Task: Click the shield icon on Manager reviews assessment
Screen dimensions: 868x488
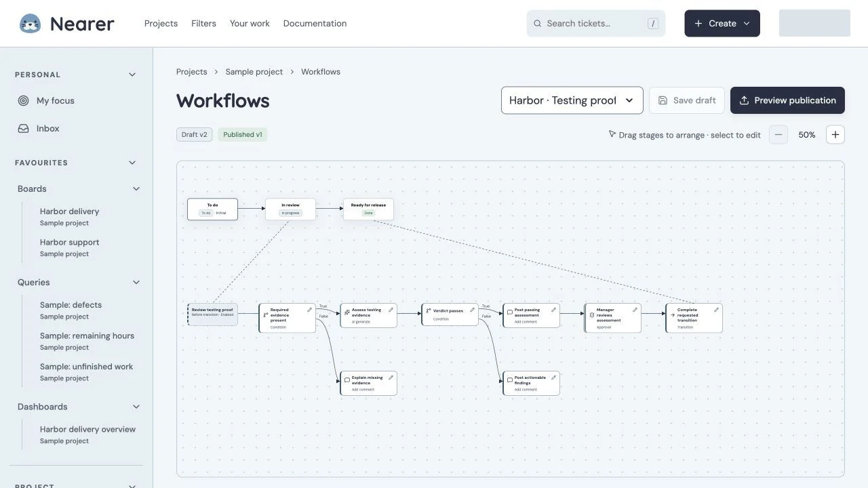Action: (591, 315)
